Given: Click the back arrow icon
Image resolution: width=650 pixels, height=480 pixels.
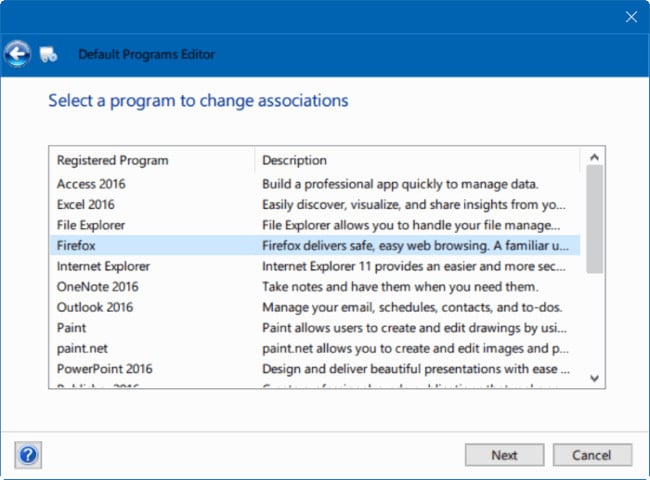Looking at the screenshot, I should [x=17, y=54].
